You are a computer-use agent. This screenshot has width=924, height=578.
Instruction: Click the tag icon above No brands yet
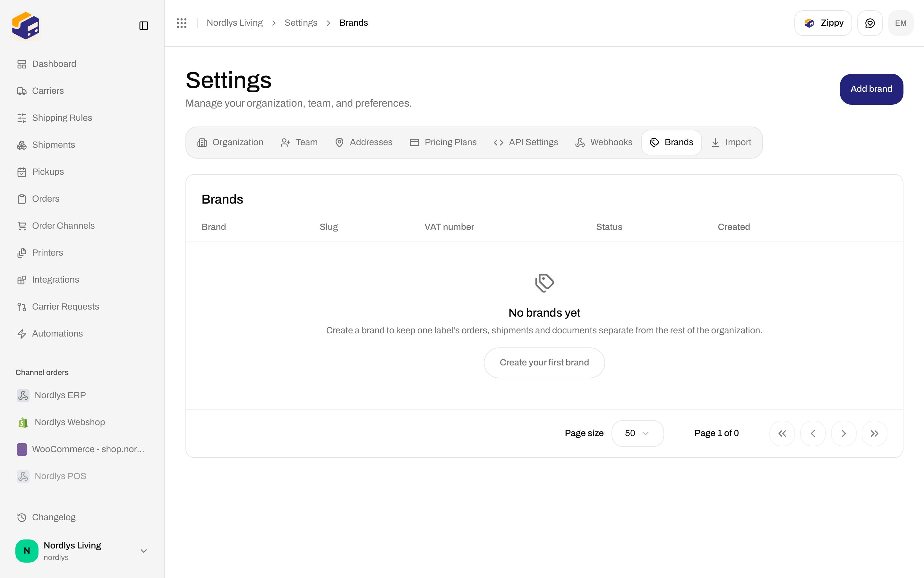(x=544, y=283)
